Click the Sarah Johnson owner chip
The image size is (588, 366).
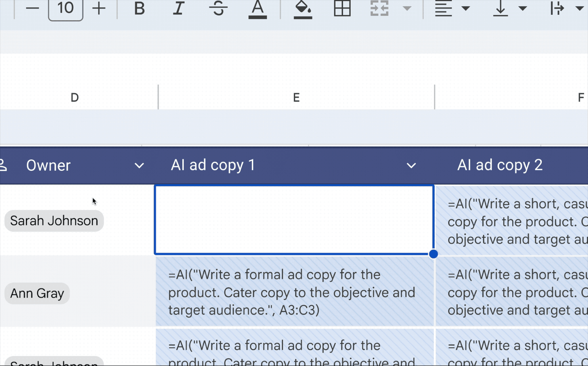[54, 221]
